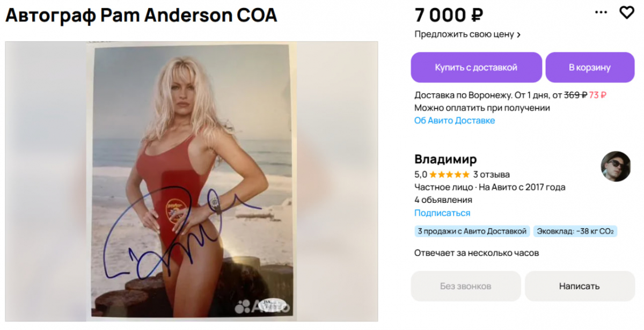Open the main autograph photo thumbnail
The image size is (644, 330).
(192, 181)
